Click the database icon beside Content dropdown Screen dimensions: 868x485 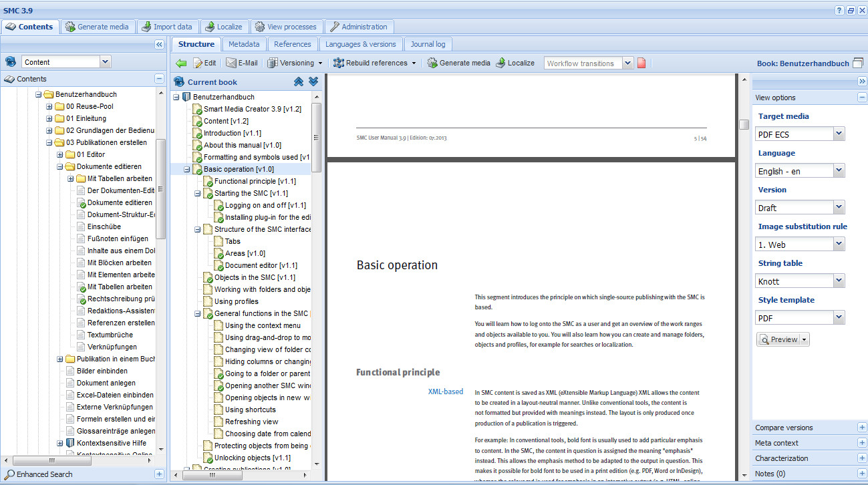point(11,61)
